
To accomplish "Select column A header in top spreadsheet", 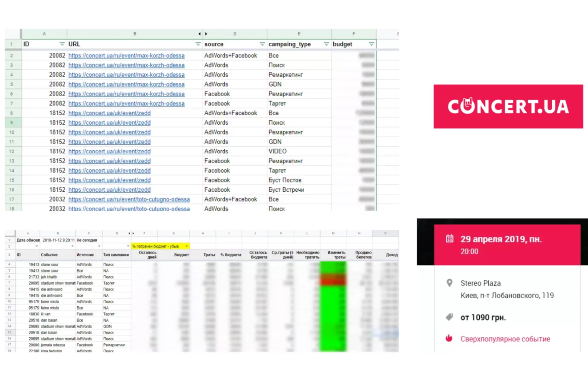I will (44, 34).
